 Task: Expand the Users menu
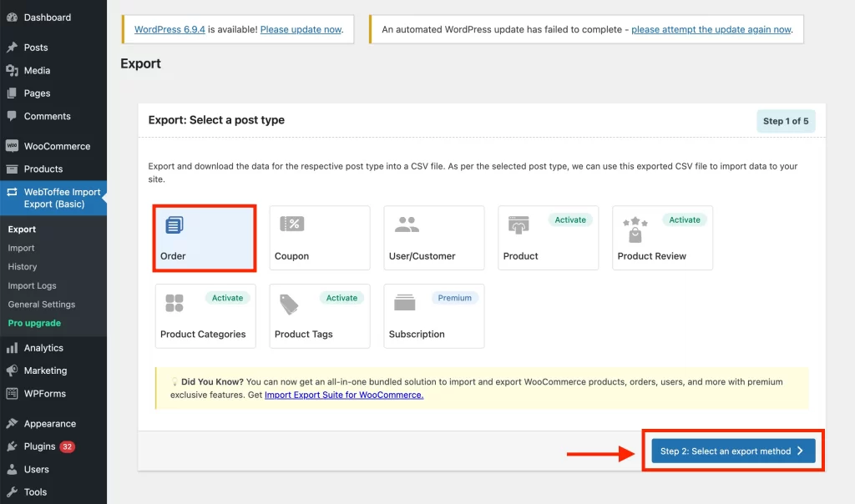pos(38,469)
